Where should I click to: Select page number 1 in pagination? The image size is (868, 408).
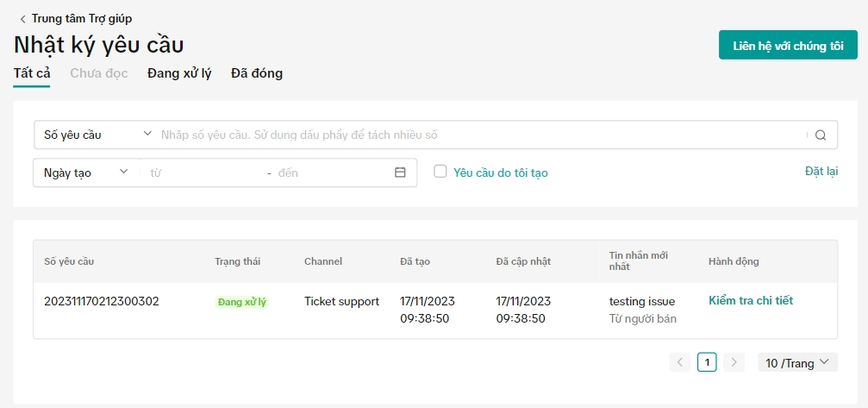[707, 362]
